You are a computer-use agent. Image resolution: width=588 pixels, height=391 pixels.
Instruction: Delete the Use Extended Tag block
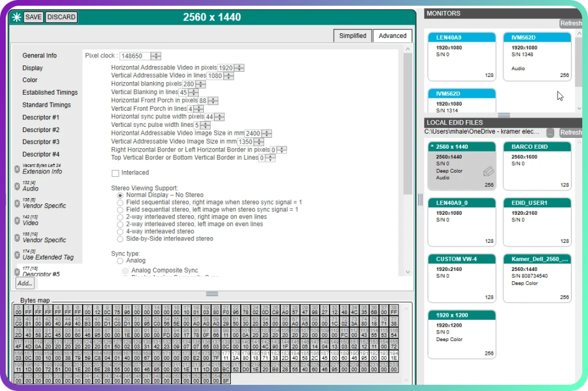coord(17,255)
